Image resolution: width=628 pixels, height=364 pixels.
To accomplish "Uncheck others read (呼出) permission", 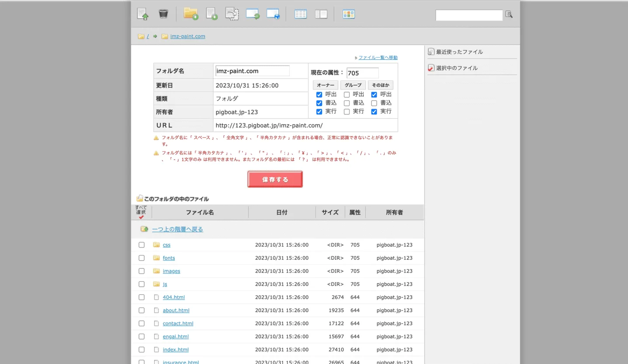I will pos(374,95).
